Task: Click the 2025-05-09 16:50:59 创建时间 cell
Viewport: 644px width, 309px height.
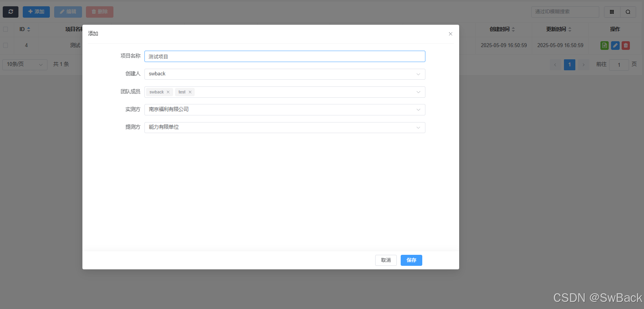Action: click(504, 46)
